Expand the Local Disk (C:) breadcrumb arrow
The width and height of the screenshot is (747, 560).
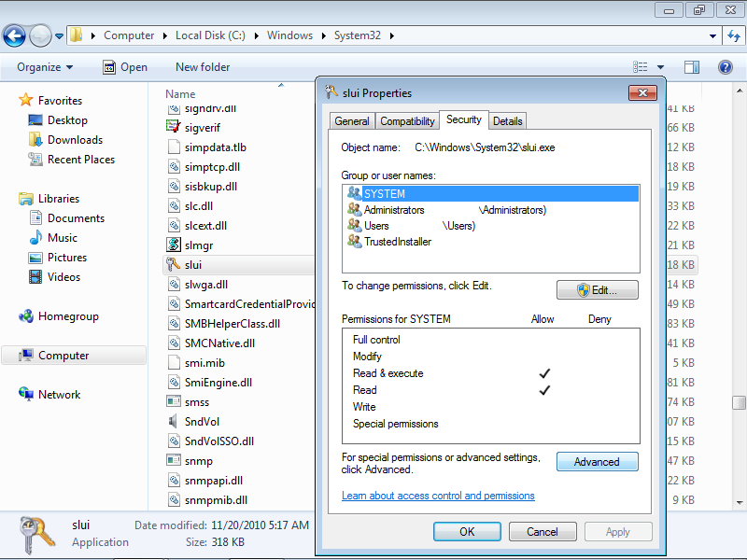click(x=256, y=35)
